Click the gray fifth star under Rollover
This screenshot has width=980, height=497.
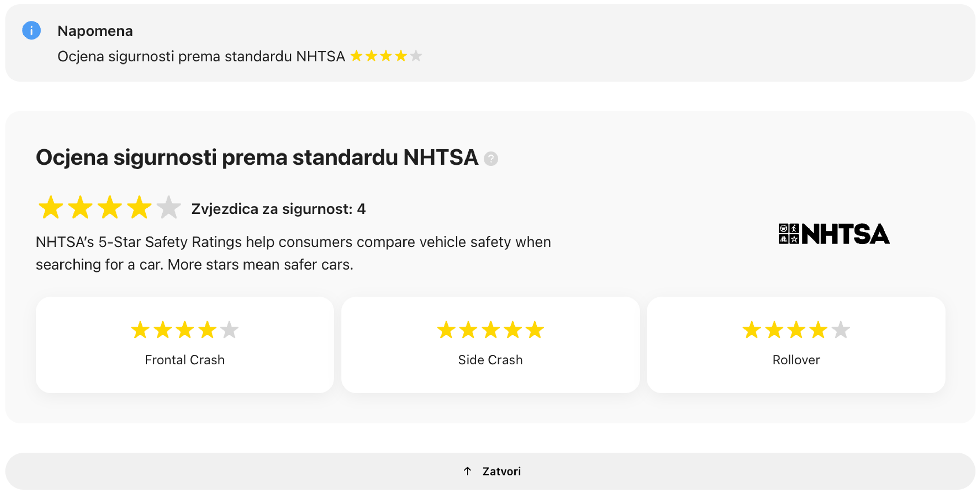[840, 330]
